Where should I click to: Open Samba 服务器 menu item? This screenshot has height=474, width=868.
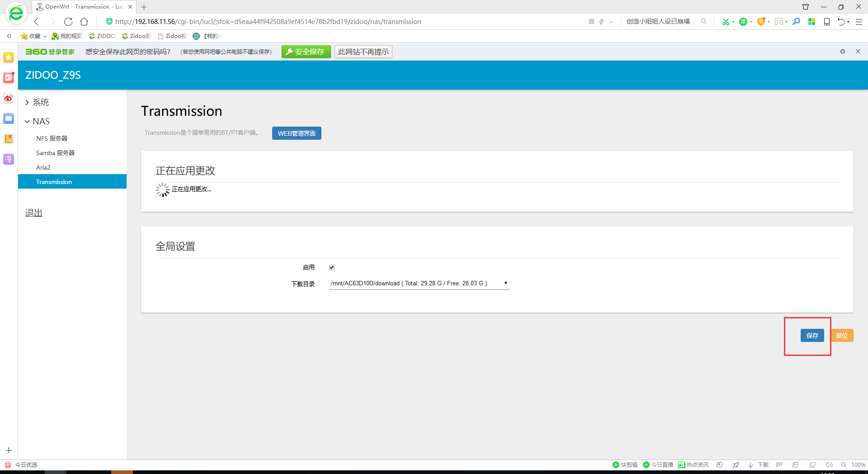coord(56,153)
